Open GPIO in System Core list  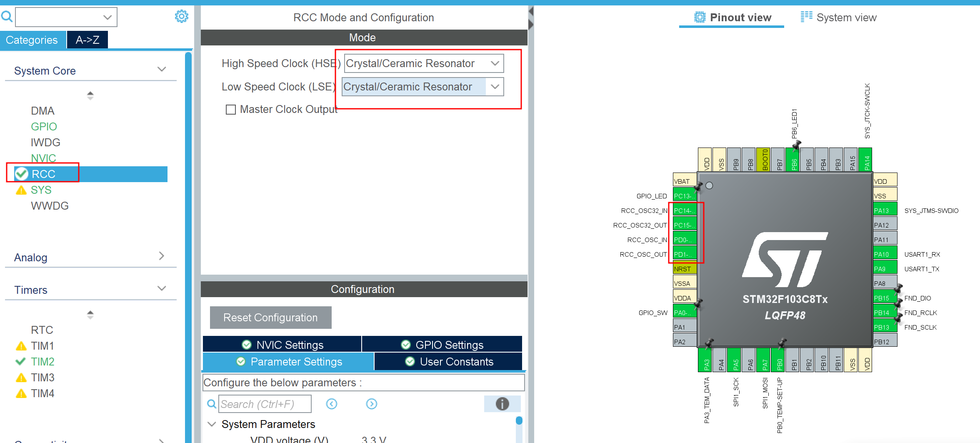(x=44, y=127)
